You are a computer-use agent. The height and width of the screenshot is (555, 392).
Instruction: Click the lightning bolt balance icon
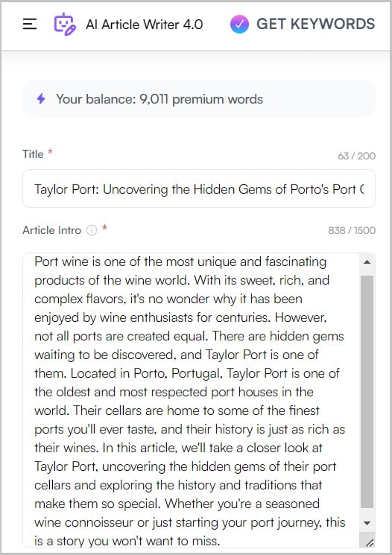[x=41, y=99]
